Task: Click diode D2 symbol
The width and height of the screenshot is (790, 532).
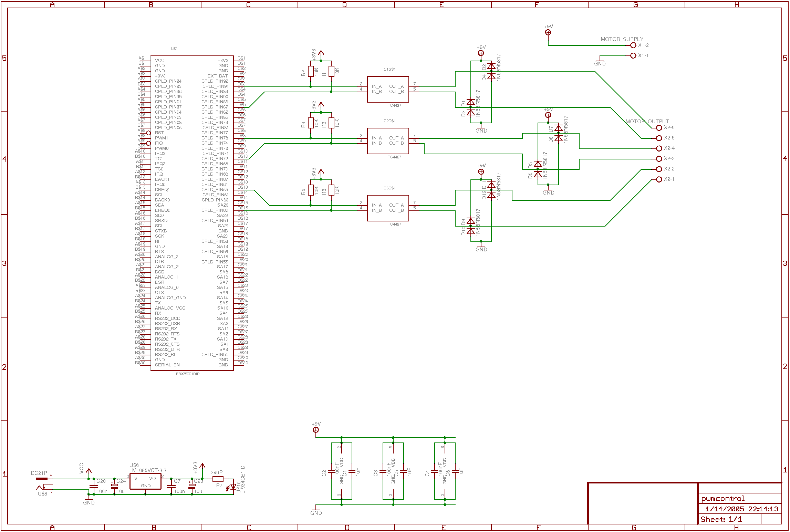Action: 491,66
